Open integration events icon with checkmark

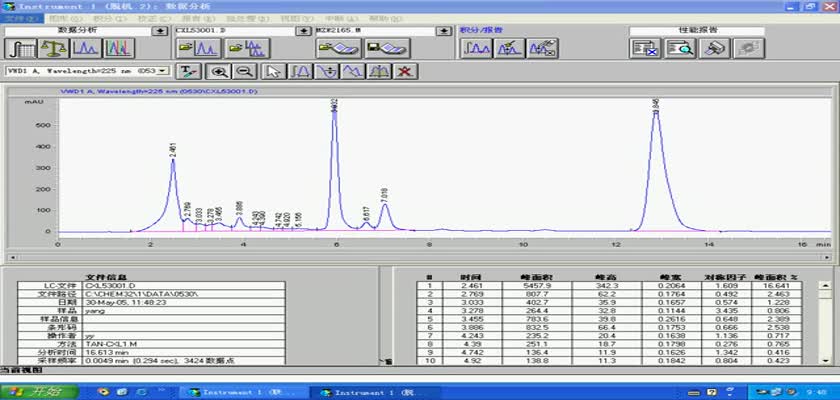pyautogui.click(x=509, y=49)
